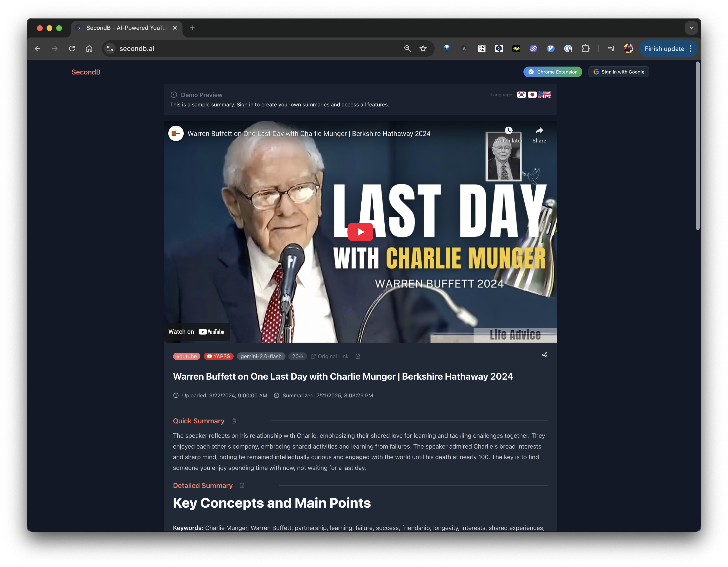View site information icon in address bar
This screenshot has height=567, width=728.
pos(110,49)
